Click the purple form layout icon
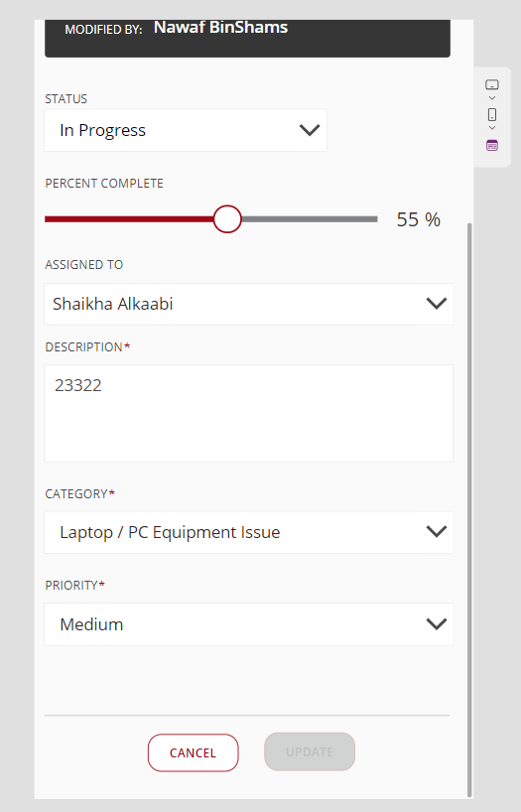 (x=492, y=146)
